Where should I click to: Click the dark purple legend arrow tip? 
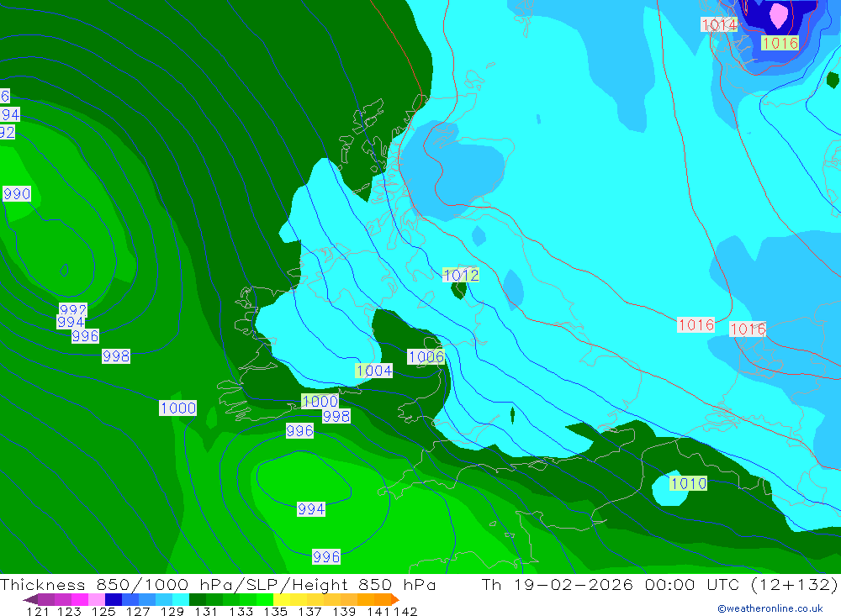[x=30, y=600]
